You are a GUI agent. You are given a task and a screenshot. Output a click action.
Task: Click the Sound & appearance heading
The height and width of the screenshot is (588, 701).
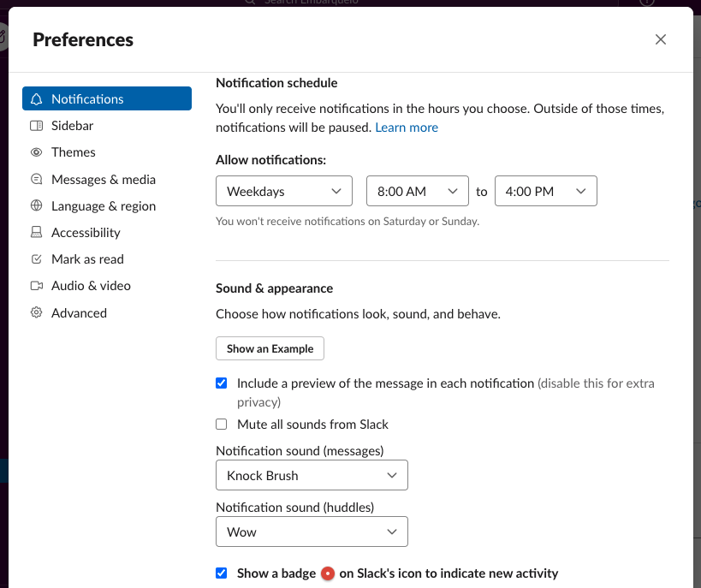pyautogui.click(x=274, y=288)
